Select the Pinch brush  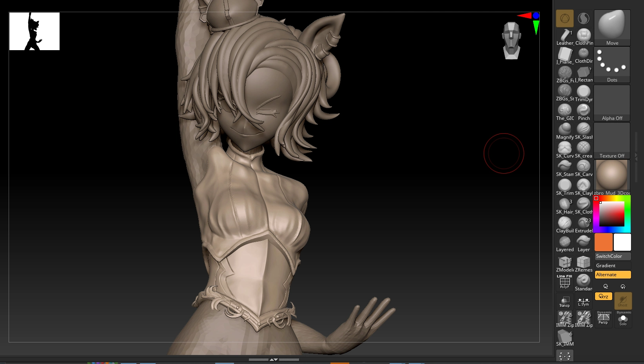pyautogui.click(x=584, y=112)
